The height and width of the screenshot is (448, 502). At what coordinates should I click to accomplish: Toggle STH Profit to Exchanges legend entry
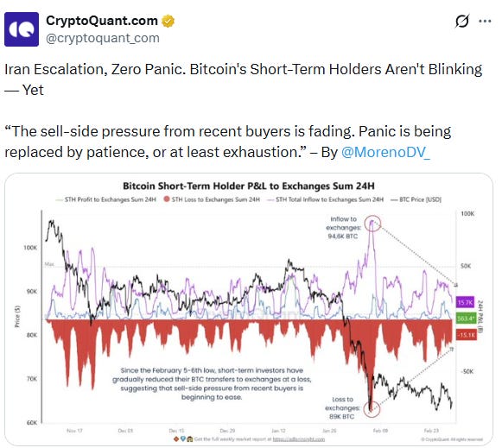[x=105, y=199]
